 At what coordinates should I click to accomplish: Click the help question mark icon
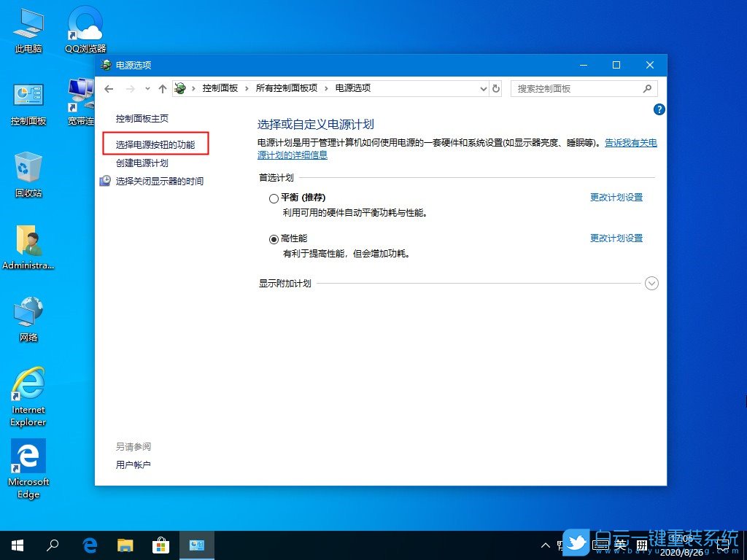[659, 109]
